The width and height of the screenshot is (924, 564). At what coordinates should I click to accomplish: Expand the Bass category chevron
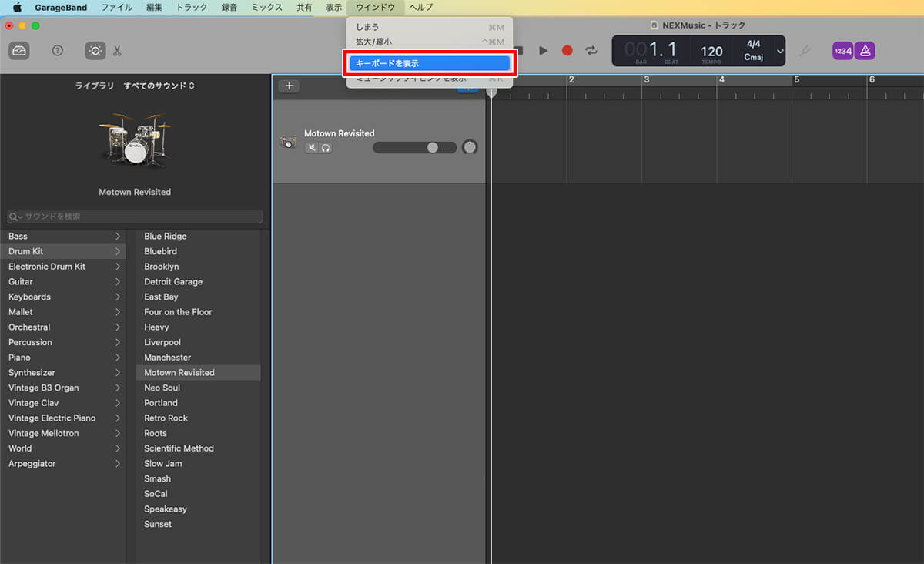tap(118, 237)
